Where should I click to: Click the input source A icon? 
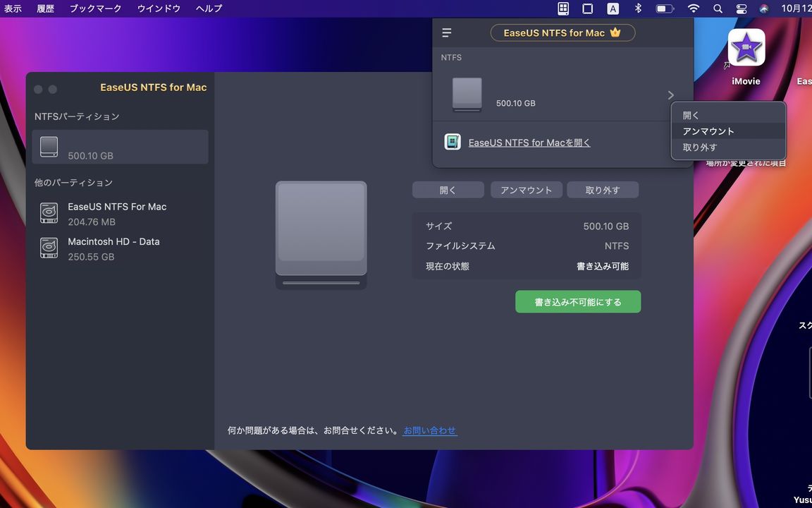(x=613, y=8)
